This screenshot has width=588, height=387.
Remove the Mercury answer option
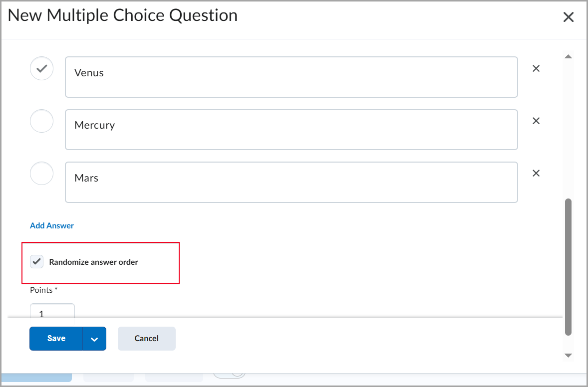coord(536,121)
